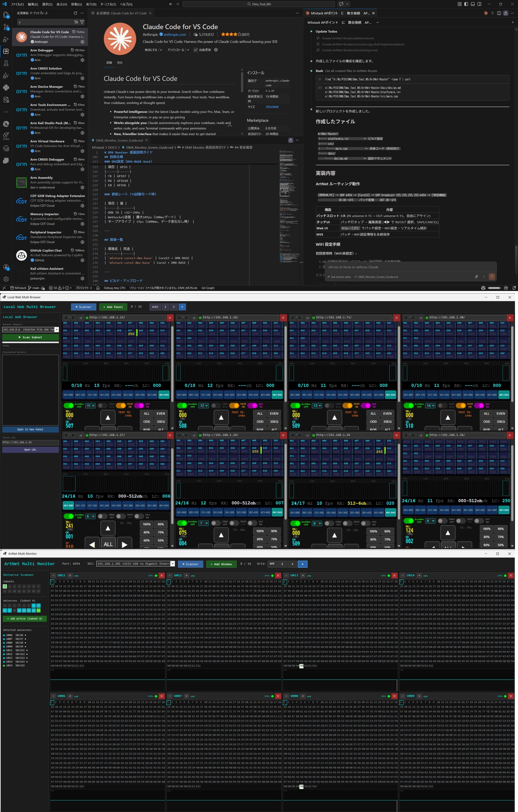Open universe dropdown showing 12 in 192.168.1.26 panel
Image resolution: width=518 pixels, height=812 pixels.
point(204,405)
